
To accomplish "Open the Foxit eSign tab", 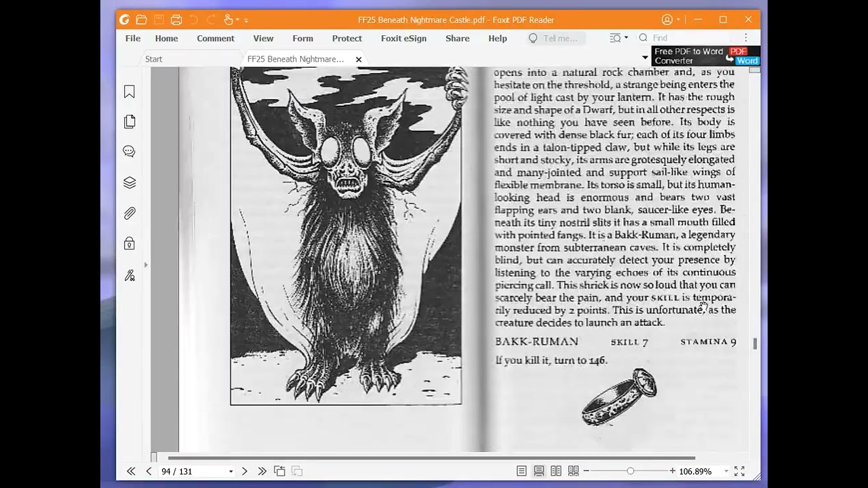I will (403, 39).
